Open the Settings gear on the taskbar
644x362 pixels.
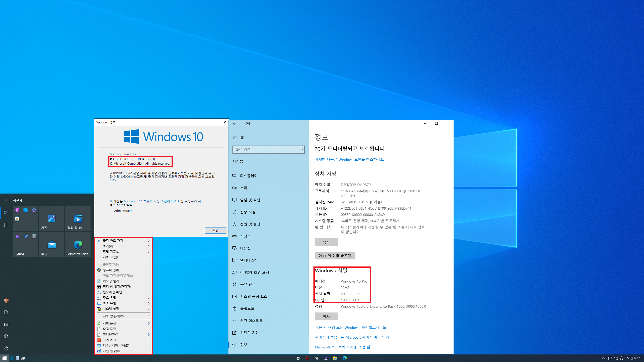click(298, 358)
